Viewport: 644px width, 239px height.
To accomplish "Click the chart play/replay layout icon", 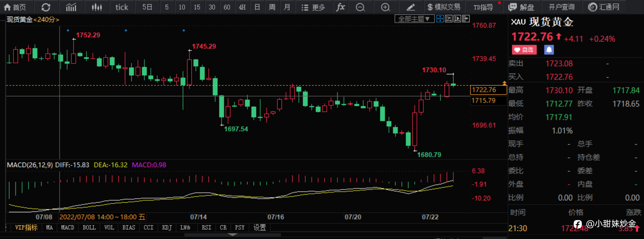I will 457,19.
